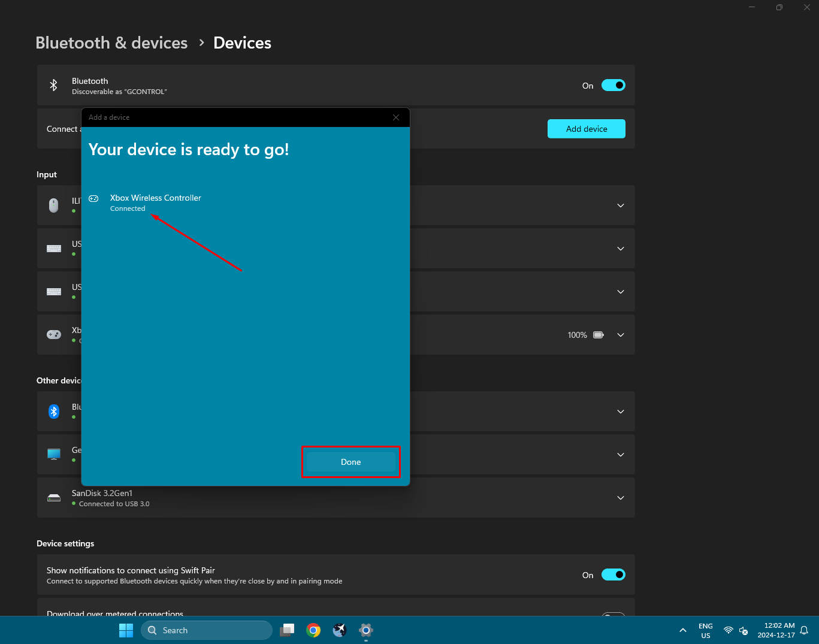
Task: Expand the SanDisk 3.2Gen1 details
Action: point(620,497)
